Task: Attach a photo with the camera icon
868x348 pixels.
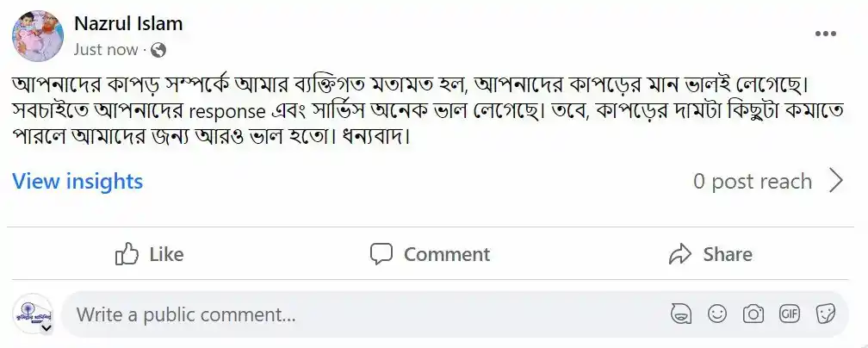Action: click(753, 314)
